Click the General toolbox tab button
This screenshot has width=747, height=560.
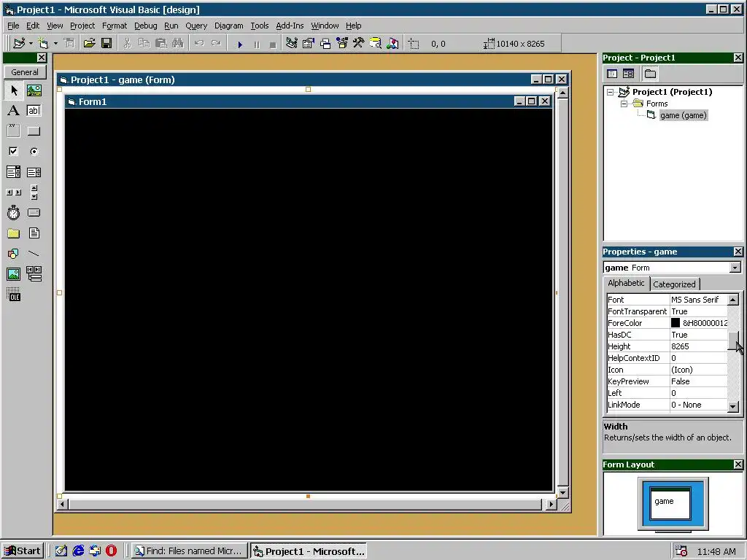25,72
